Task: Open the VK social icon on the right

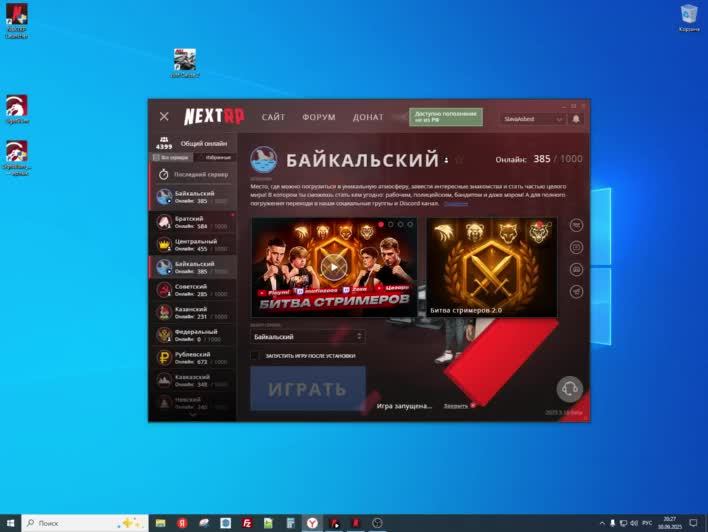Action: pyautogui.click(x=576, y=225)
